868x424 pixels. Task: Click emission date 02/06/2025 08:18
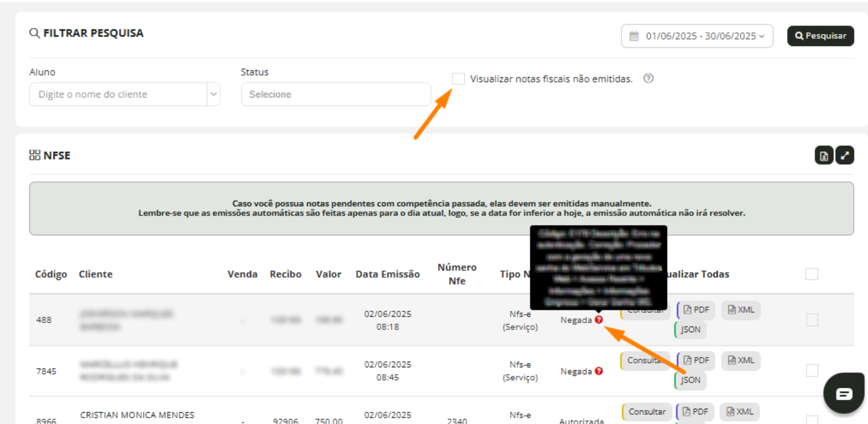[x=388, y=320]
